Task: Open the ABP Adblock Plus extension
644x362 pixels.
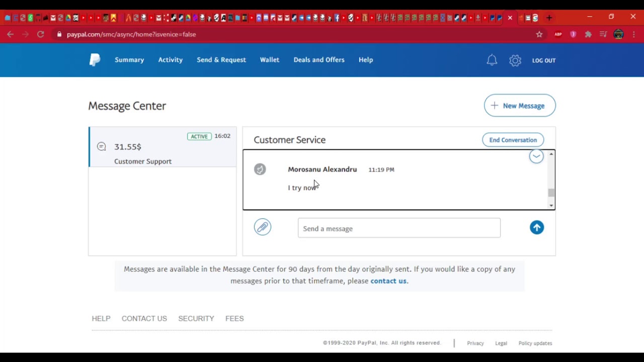Action: (558, 34)
